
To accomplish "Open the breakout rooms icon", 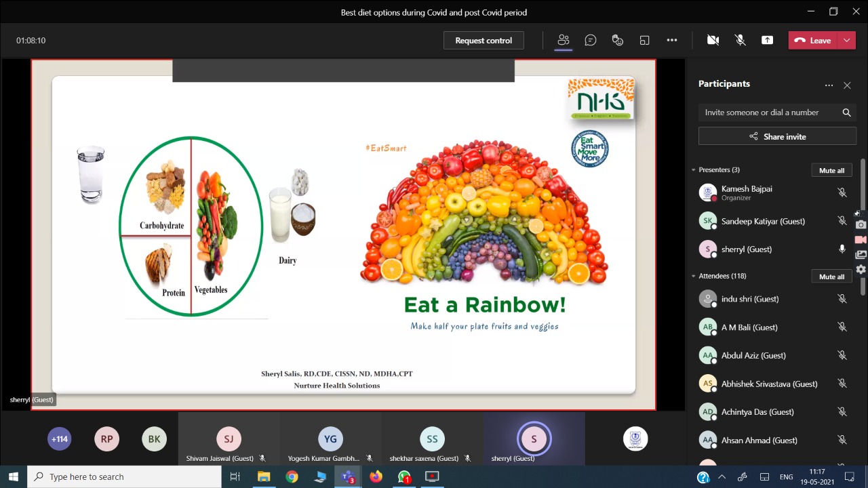I will pos(645,40).
